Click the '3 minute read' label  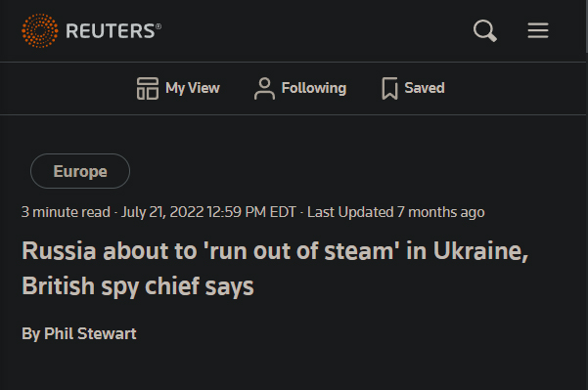(66, 212)
